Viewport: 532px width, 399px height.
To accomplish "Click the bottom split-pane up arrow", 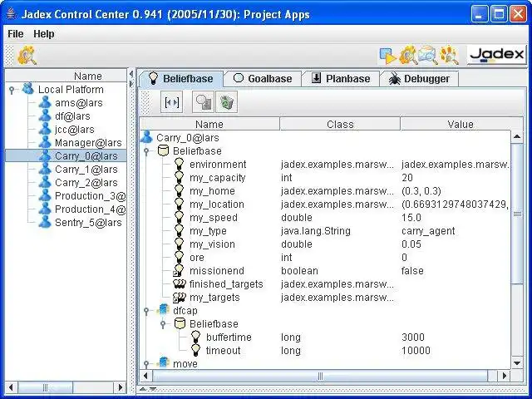I will [x=143, y=389].
